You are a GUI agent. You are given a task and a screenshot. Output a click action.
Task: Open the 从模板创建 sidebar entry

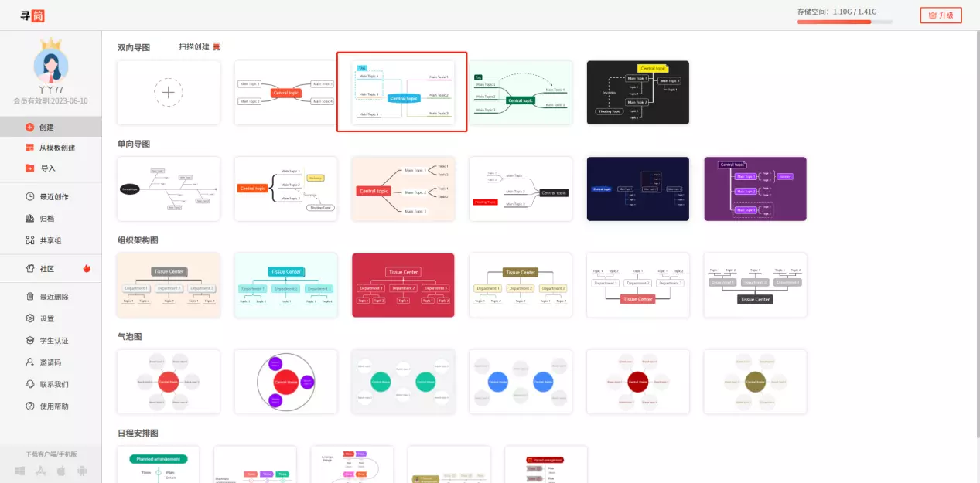[56, 148]
